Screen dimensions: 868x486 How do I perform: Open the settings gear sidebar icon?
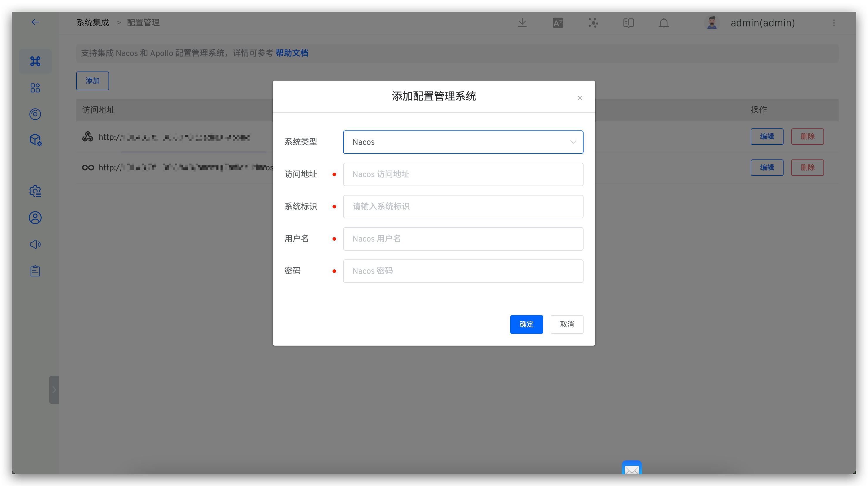(x=35, y=191)
